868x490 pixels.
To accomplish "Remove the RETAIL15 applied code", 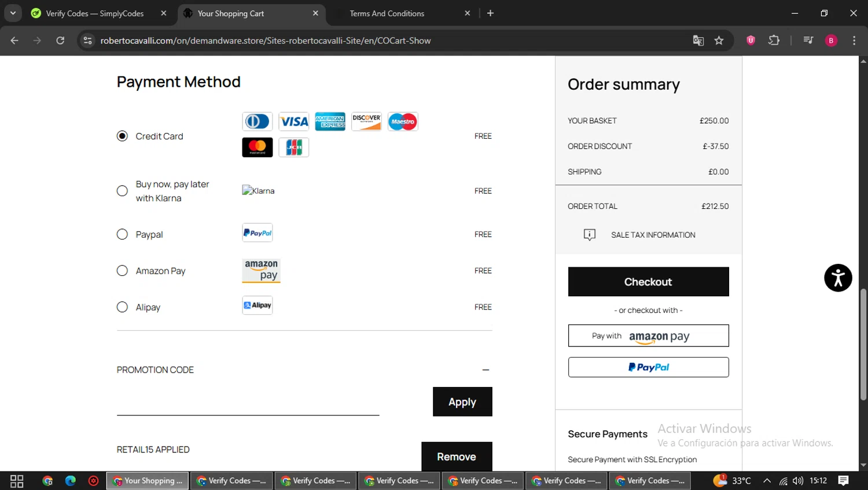I will (x=457, y=456).
